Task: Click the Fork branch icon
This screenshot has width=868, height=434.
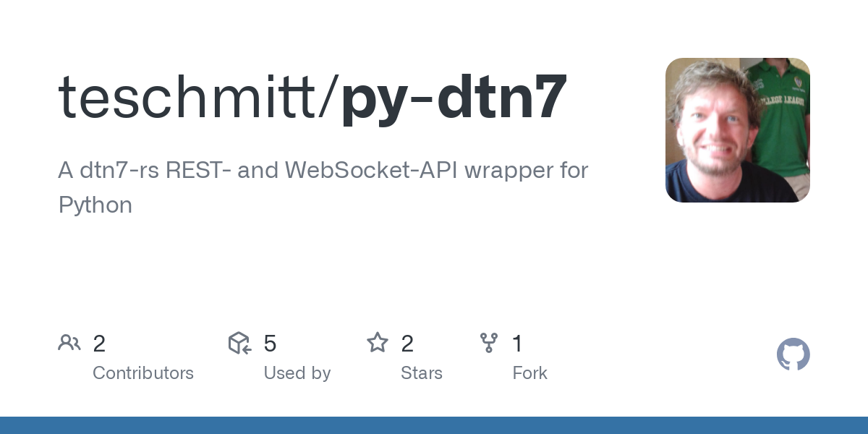Action: tap(489, 343)
